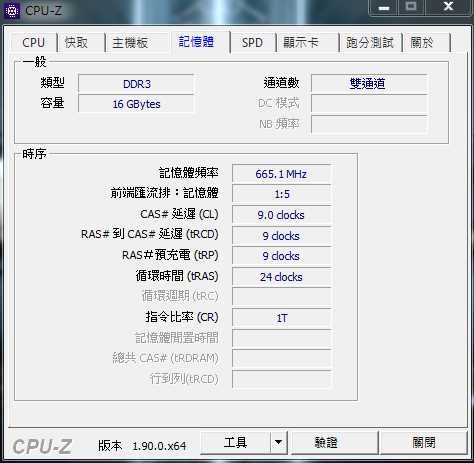Viewport: 474px width, 463px height.
Task: Select the DDR3 type value
Action: click(136, 84)
